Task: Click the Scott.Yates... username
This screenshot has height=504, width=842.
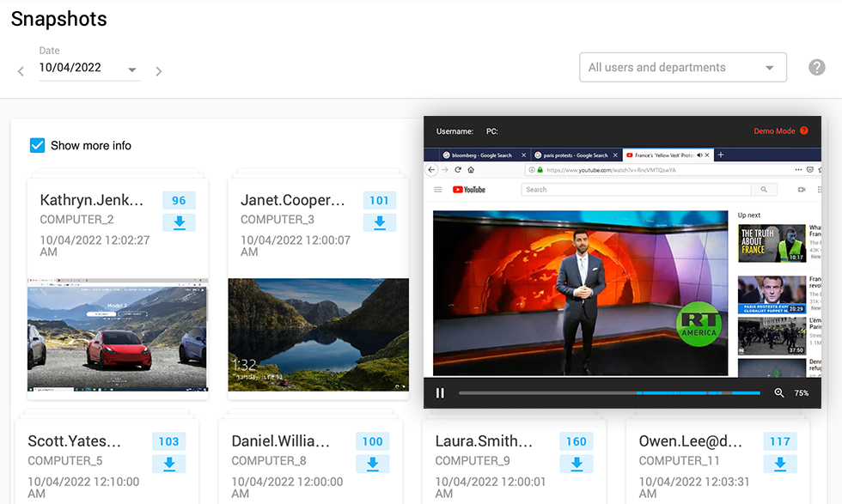Action: click(x=75, y=441)
